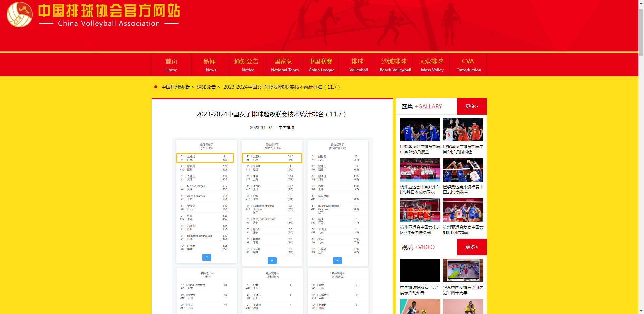The width and height of the screenshot is (644, 314).
Task: Click highlighted 王逸凡 row in 最佳发球手 table
Action: pyautogui.click(x=272, y=158)
